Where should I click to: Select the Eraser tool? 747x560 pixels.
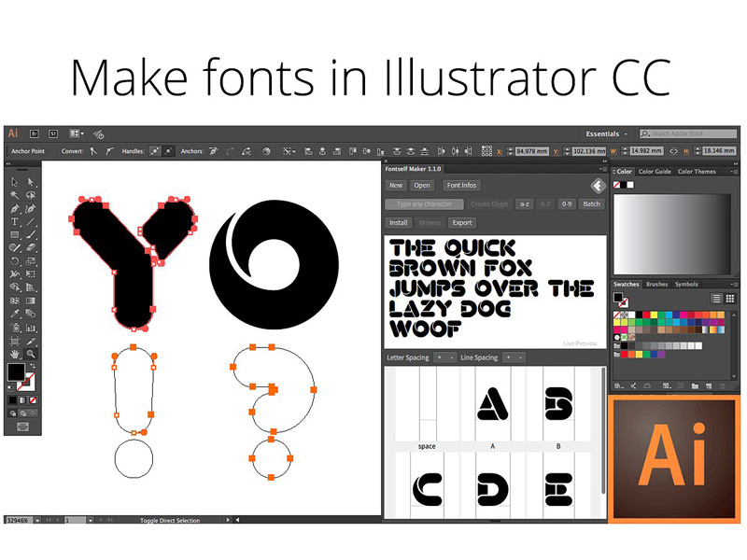coord(31,247)
